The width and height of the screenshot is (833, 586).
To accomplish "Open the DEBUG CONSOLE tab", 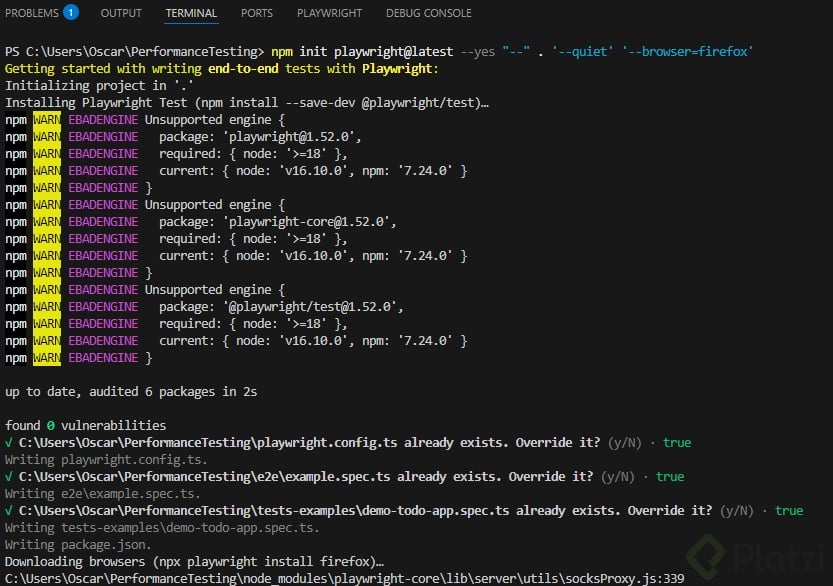I will (x=428, y=13).
